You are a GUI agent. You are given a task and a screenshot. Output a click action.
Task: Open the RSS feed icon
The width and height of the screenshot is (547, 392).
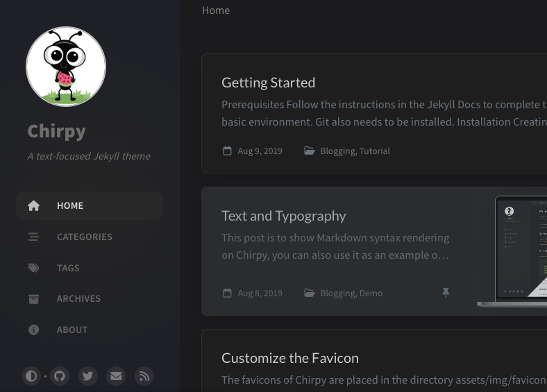point(144,376)
